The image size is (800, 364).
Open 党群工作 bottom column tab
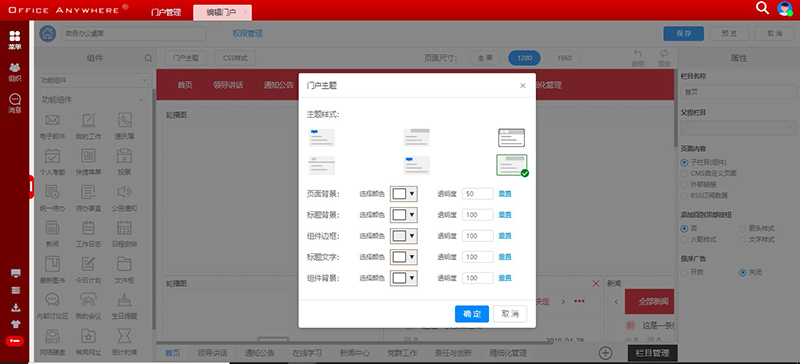coord(403,353)
